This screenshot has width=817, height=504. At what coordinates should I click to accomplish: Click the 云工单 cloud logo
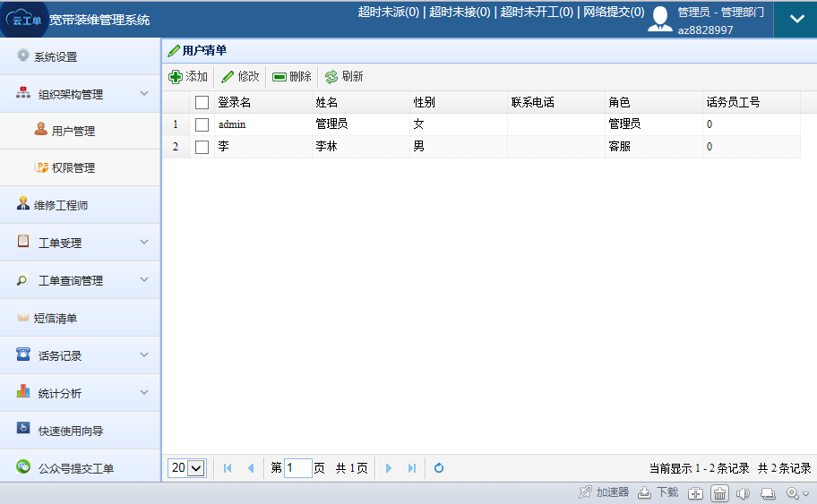pyautogui.click(x=24, y=20)
